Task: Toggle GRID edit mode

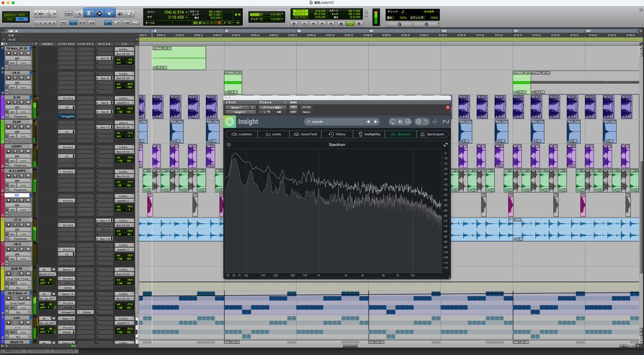Action: coord(21,19)
